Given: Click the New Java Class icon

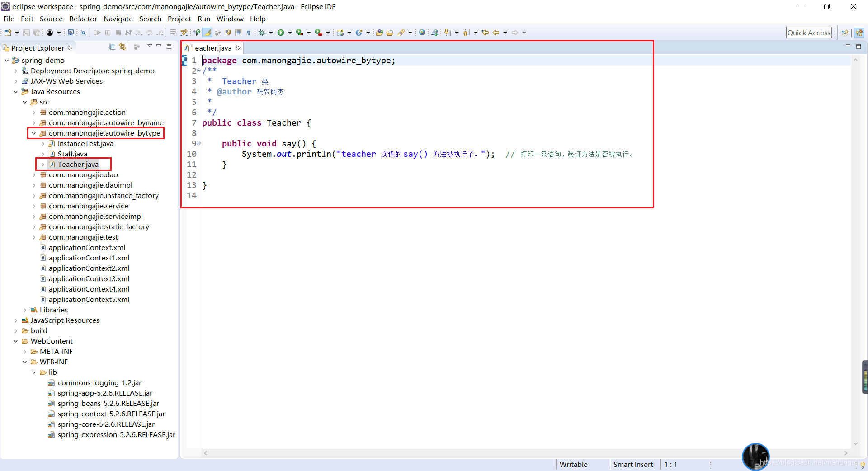Looking at the screenshot, I should (359, 33).
